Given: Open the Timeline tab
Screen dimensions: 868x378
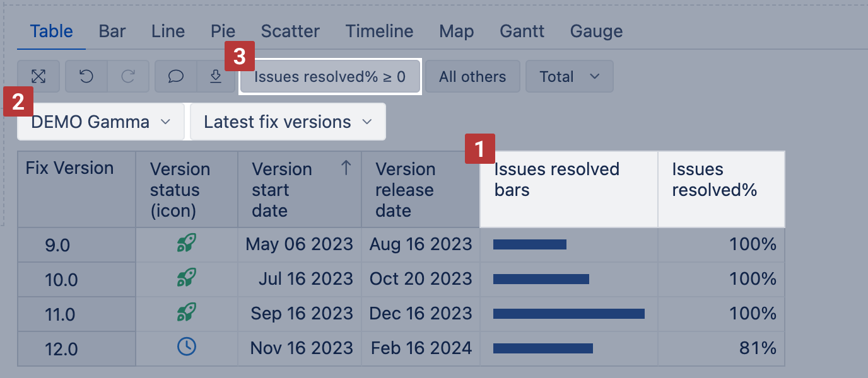Looking at the screenshot, I should [x=379, y=31].
